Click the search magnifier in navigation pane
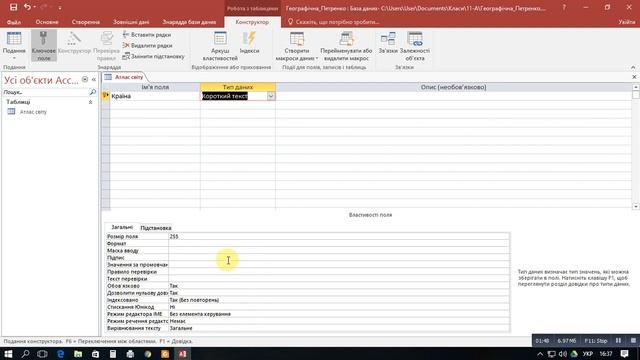Viewport: 640px width, 360px height. tap(93, 92)
